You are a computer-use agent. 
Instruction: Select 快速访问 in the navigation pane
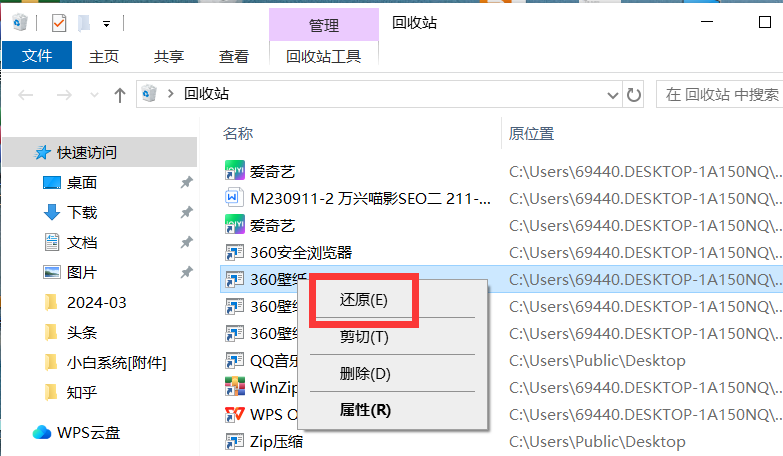[x=100, y=152]
